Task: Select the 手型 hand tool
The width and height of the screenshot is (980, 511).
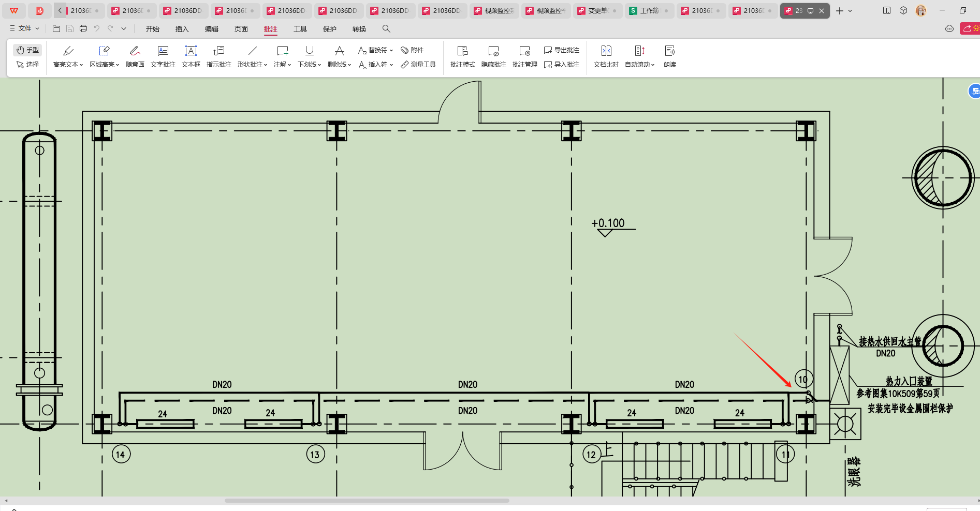Action: coord(27,50)
